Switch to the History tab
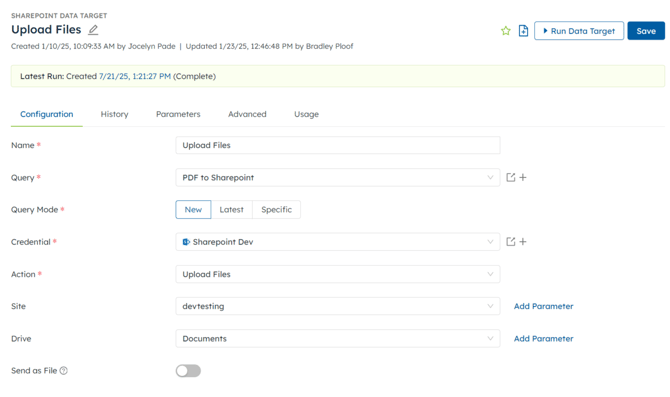Screen dimensions: 670x397 pyautogui.click(x=115, y=114)
